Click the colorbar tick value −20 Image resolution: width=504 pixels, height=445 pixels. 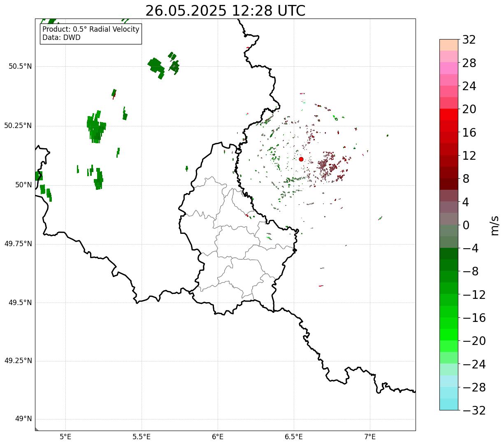pos(474,341)
